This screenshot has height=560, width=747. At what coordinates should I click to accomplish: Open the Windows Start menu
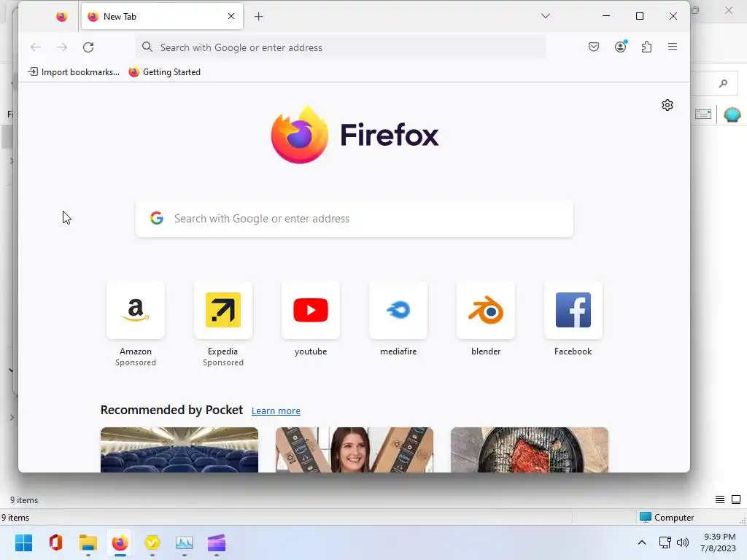23,542
